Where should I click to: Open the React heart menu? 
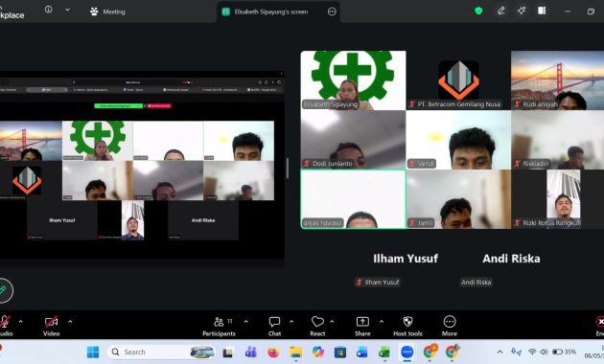(317, 327)
